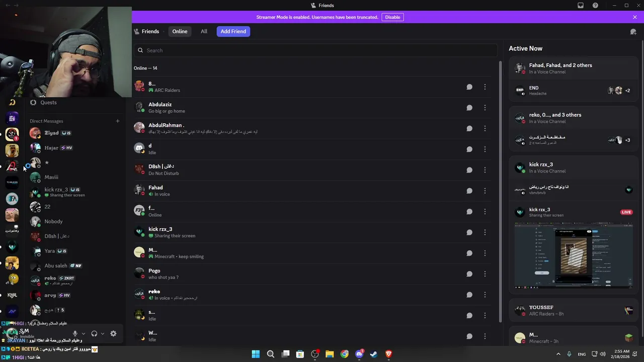Open the reko, 0..., and 3 others card

click(574, 118)
